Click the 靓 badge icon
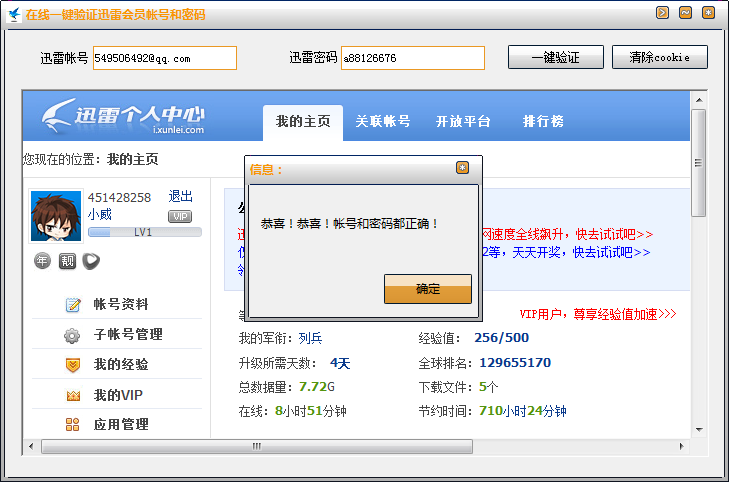 [x=67, y=261]
